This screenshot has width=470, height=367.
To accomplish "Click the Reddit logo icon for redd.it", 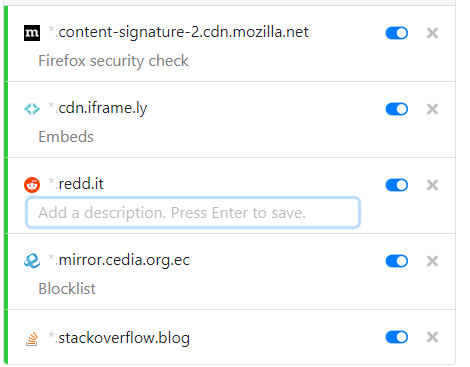I will point(32,185).
